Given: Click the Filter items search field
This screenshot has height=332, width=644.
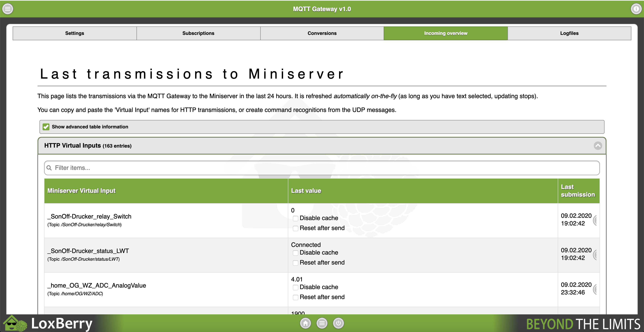Looking at the screenshot, I should click(322, 168).
